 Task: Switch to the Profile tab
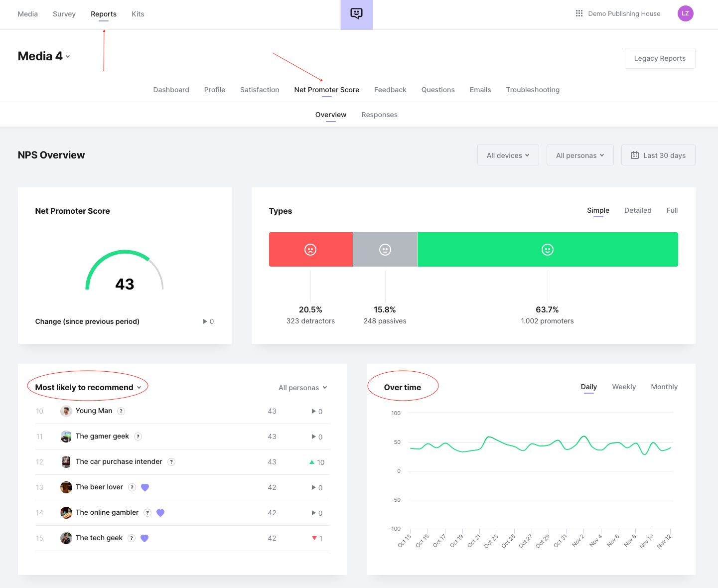click(215, 90)
